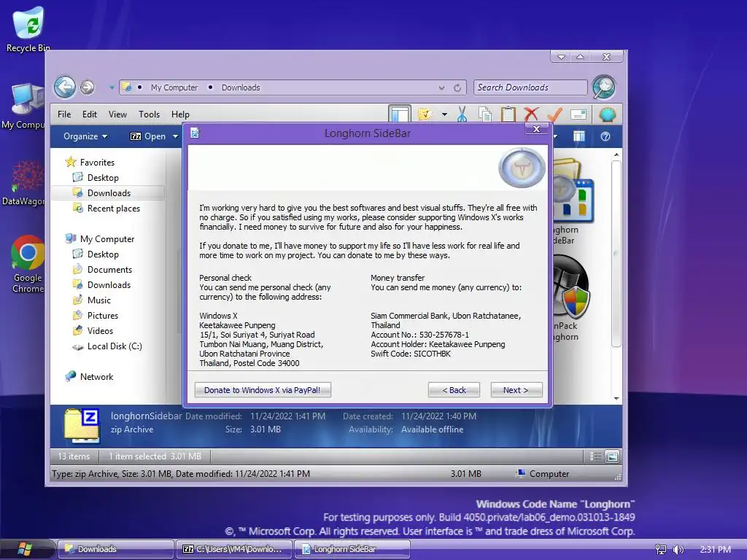Screen dimensions: 747x560
Task: Open the View menu
Action: pyautogui.click(x=117, y=114)
